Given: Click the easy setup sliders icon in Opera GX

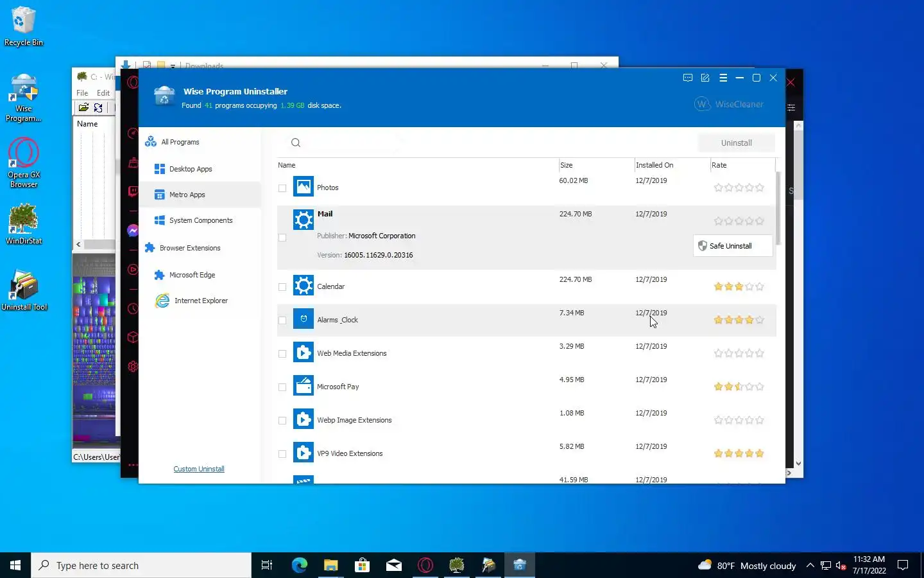Looking at the screenshot, I should (x=791, y=107).
